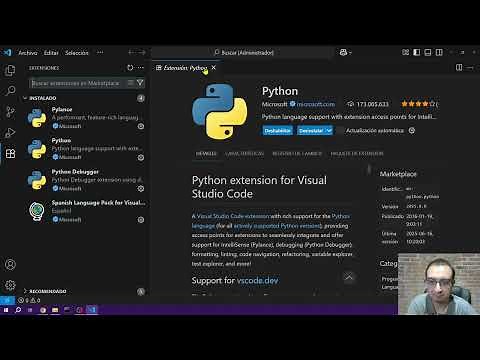The height and width of the screenshot is (360, 480).
Task: Click the Desinstalar button
Action: (x=311, y=130)
